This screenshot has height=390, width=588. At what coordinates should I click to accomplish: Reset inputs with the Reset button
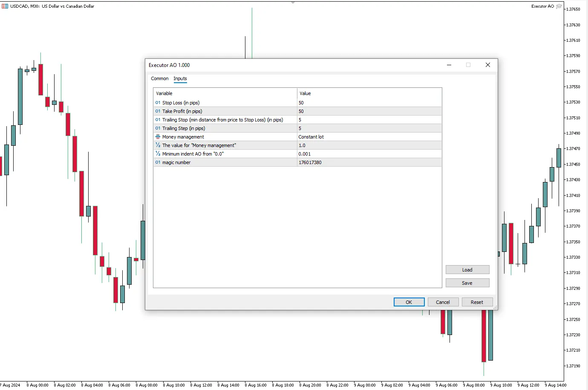tap(477, 302)
